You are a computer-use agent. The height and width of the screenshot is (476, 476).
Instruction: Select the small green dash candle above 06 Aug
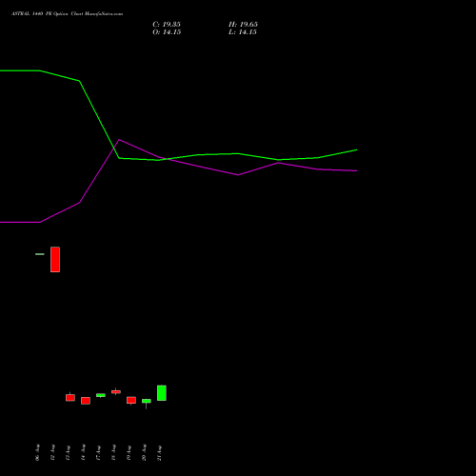point(40,254)
